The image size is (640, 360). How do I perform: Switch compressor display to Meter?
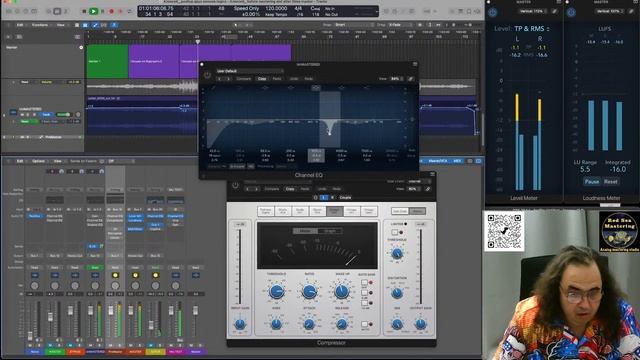(x=305, y=231)
